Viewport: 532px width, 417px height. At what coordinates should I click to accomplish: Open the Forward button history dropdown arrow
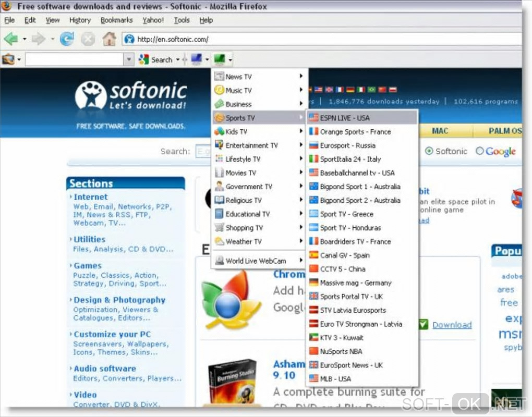[53, 39]
